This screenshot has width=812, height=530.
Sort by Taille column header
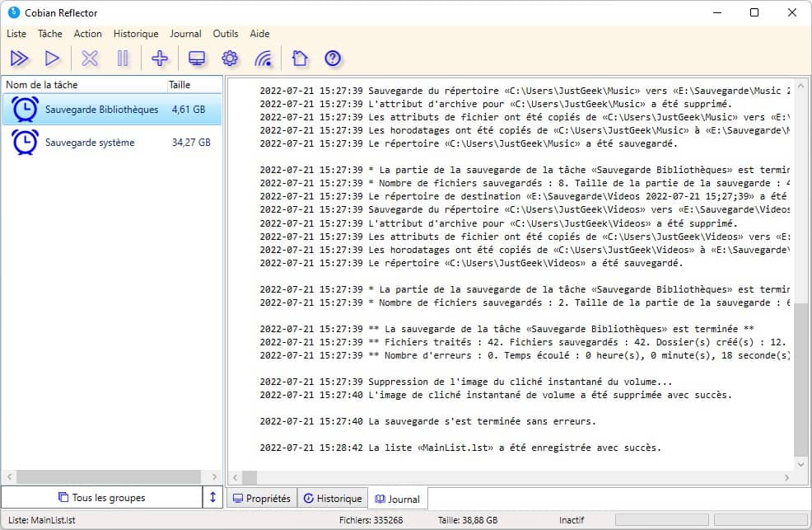tap(194, 84)
